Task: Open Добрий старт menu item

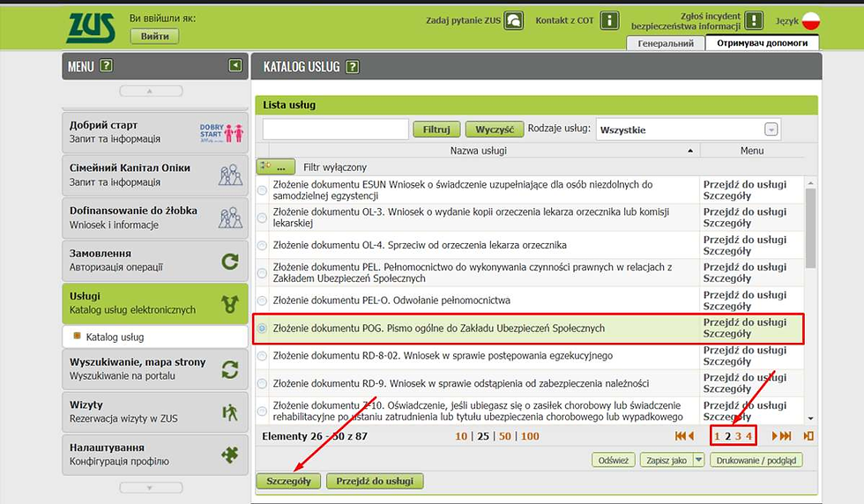Action: tap(155, 132)
